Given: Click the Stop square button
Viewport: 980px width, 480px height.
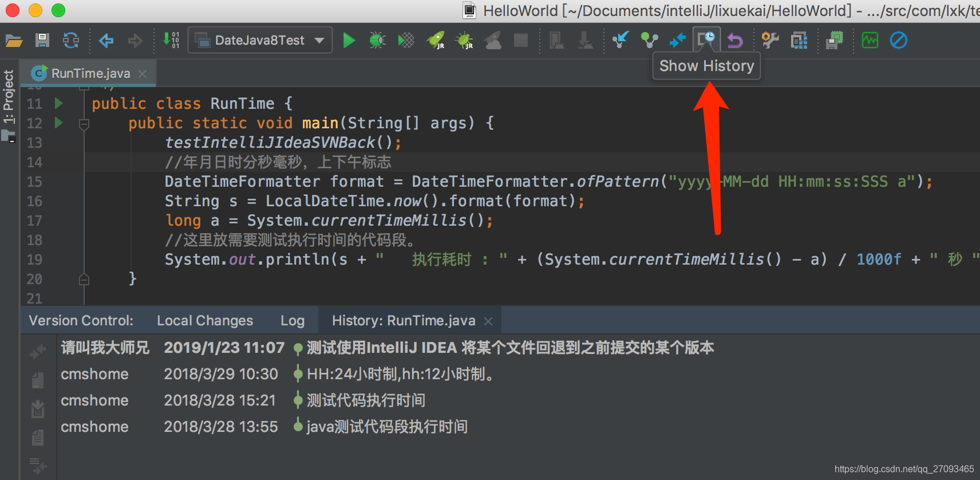Looking at the screenshot, I should coord(521,40).
